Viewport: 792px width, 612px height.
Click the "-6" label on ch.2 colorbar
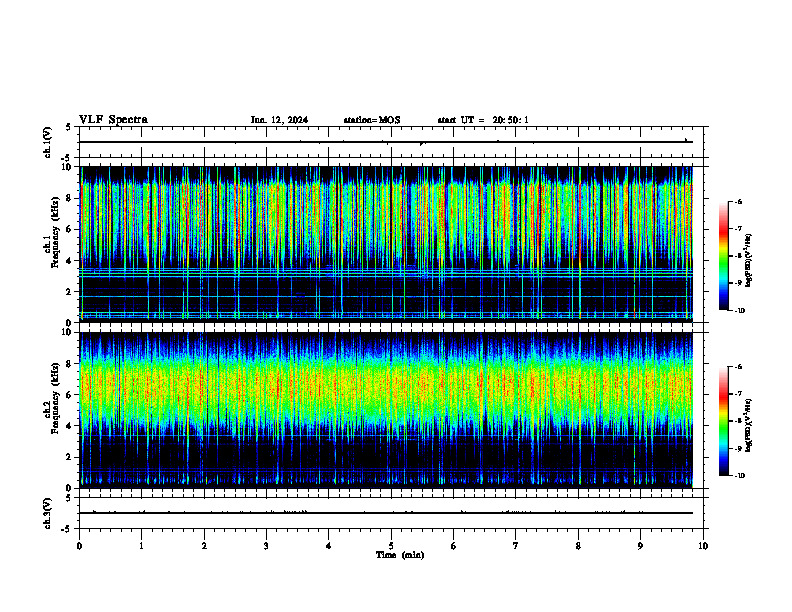point(738,367)
